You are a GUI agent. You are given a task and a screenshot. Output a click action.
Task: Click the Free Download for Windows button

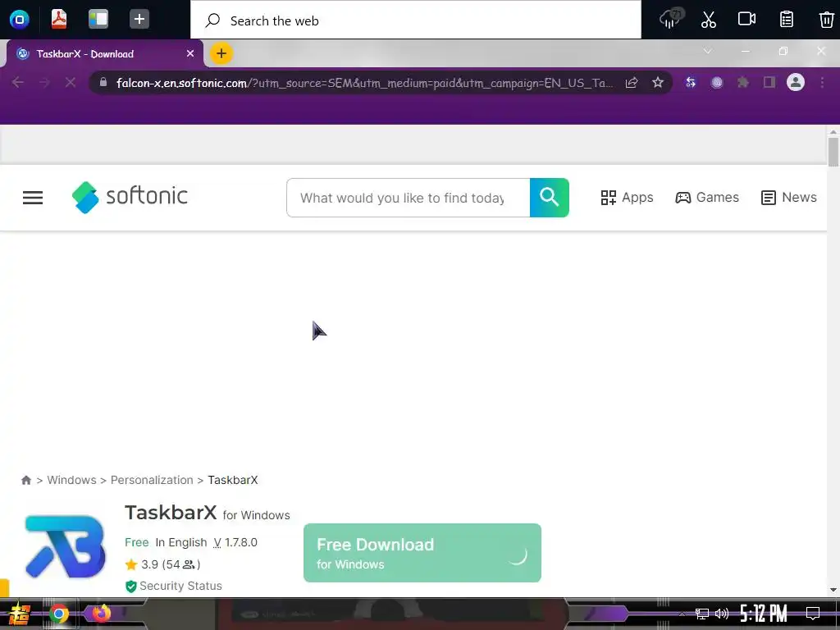(422, 553)
